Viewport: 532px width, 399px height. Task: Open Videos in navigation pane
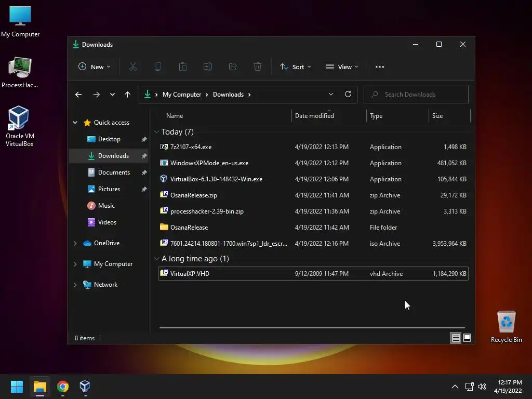109,222
